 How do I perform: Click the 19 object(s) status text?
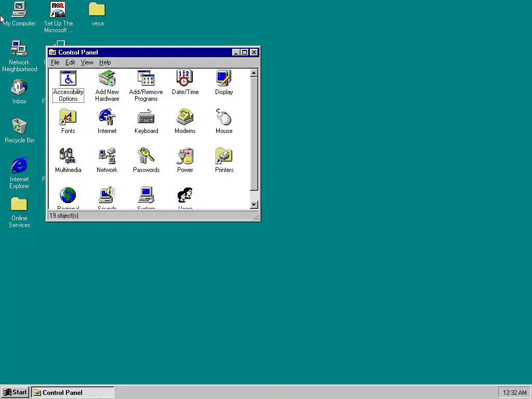[64, 216]
